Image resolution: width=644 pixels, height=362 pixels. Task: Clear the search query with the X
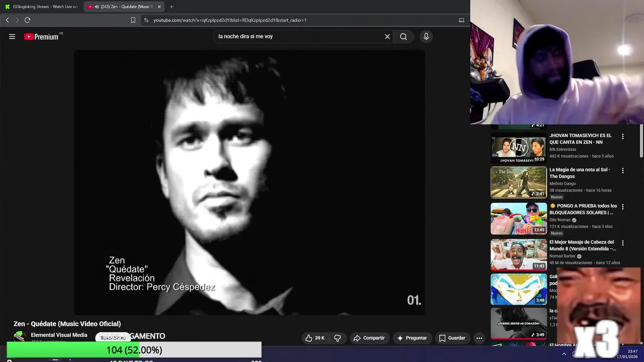(387, 37)
